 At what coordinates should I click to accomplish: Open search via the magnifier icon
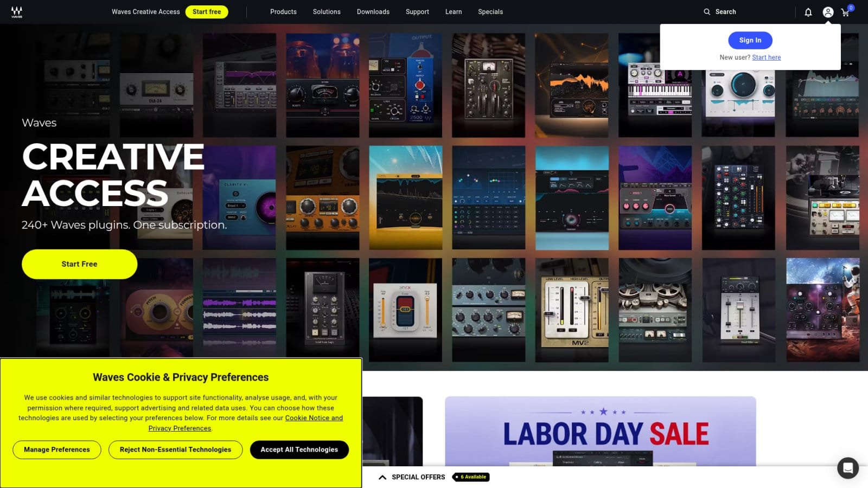point(707,12)
